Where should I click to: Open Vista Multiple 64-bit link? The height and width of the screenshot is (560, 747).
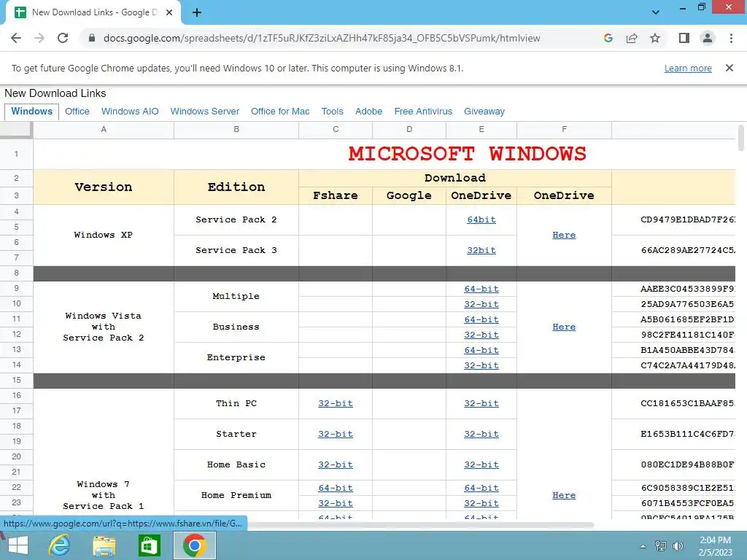[481, 289]
